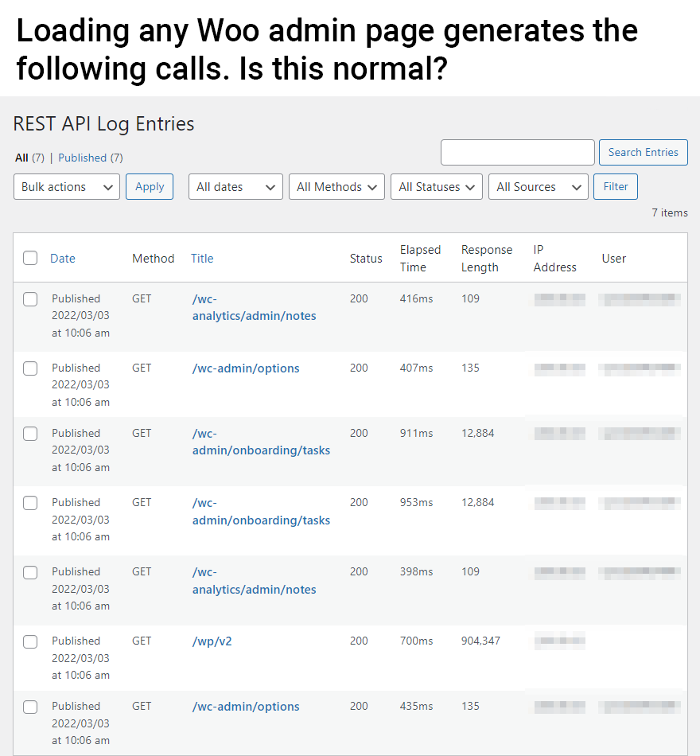
Task: Check the row with 435ms elapsed time
Action: 30,707
